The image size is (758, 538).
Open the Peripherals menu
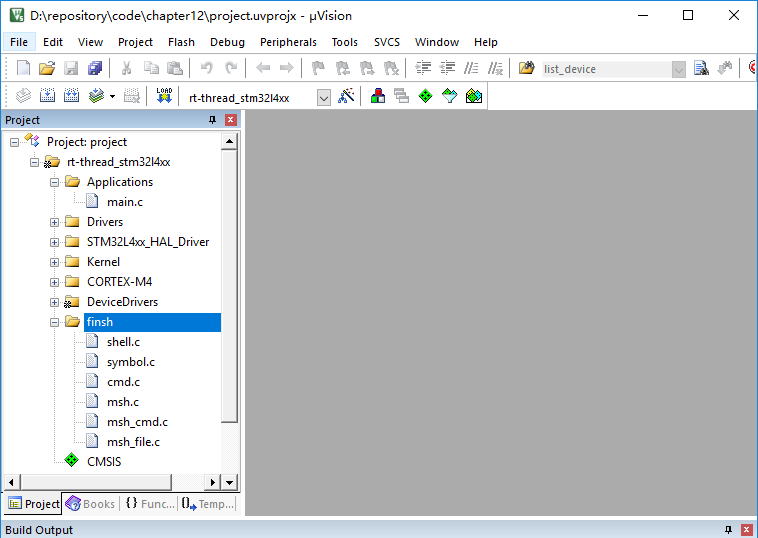coord(288,42)
